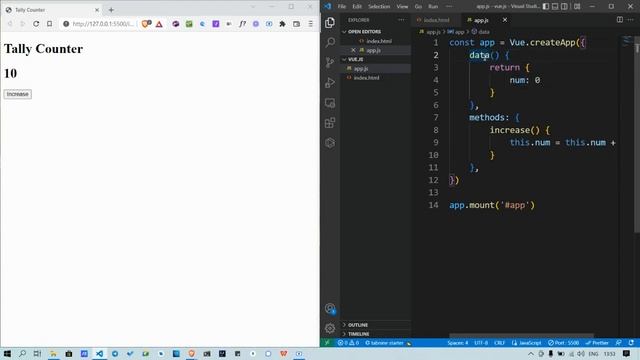The height and width of the screenshot is (360, 640).
Task: Show errors and warnings count in status bar
Action: (x=348, y=343)
